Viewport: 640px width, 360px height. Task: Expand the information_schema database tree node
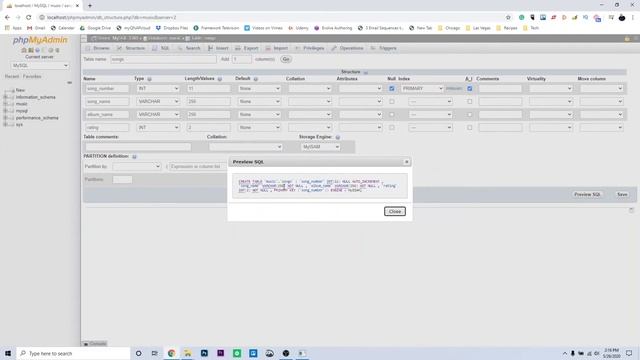click(x=5, y=97)
